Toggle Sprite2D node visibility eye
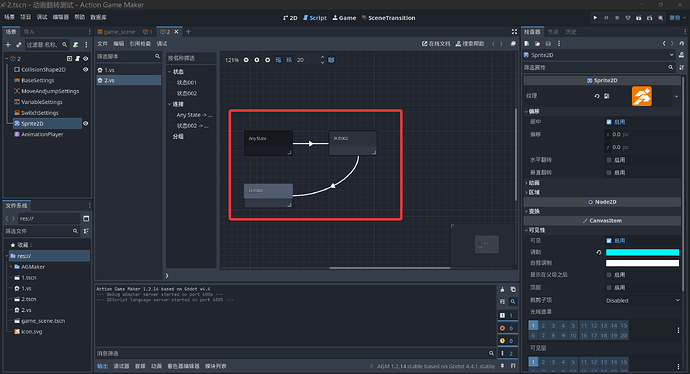The image size is (690, 374). (86, 124)
